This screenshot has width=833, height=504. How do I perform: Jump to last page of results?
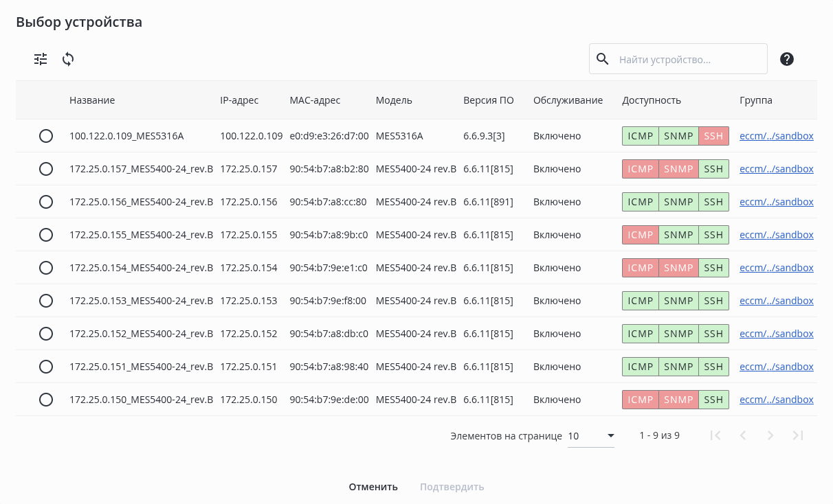click(798, 435)
